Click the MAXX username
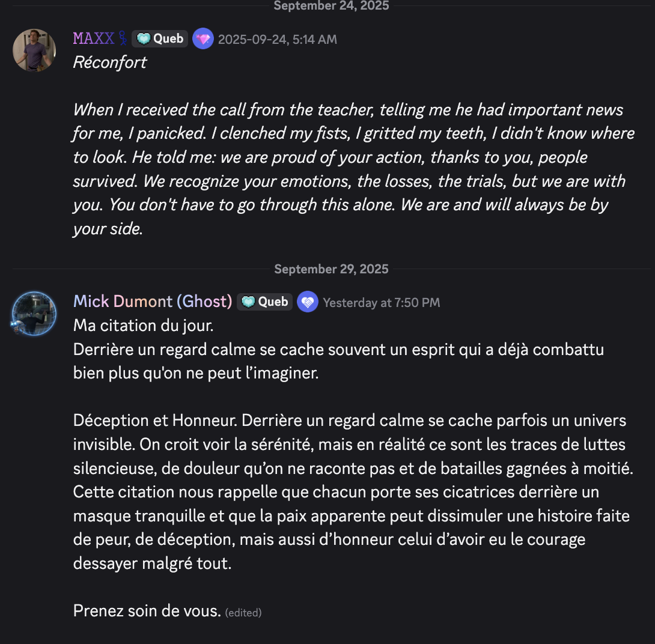This screenshot has height=644, width=655. (93, 39)
